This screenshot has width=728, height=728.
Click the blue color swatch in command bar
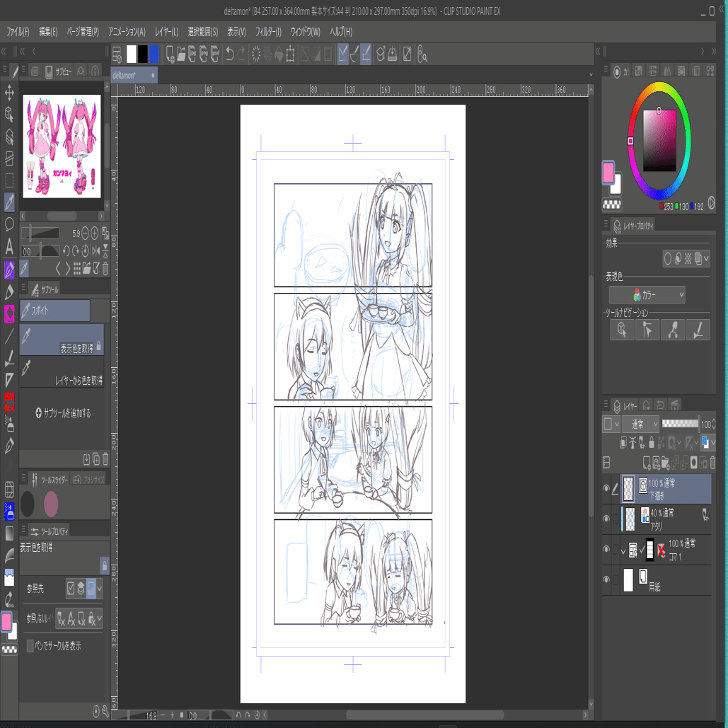[154, 54]
